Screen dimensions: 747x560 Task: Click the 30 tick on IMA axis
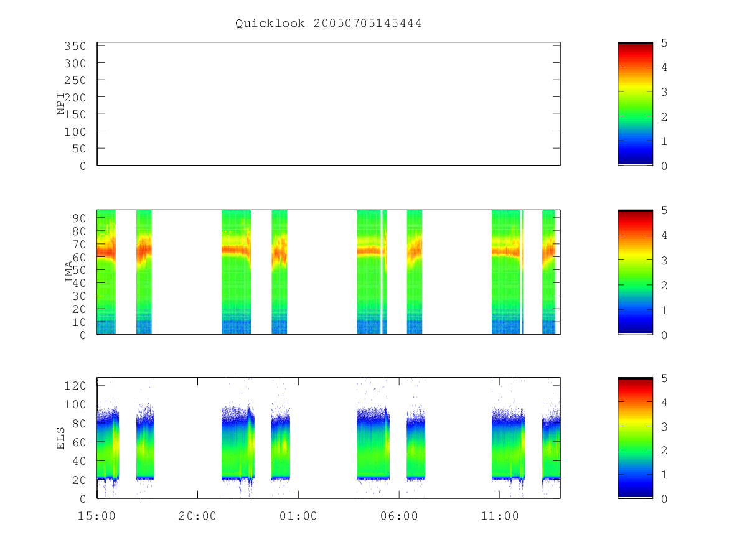(x=80, y=296)
